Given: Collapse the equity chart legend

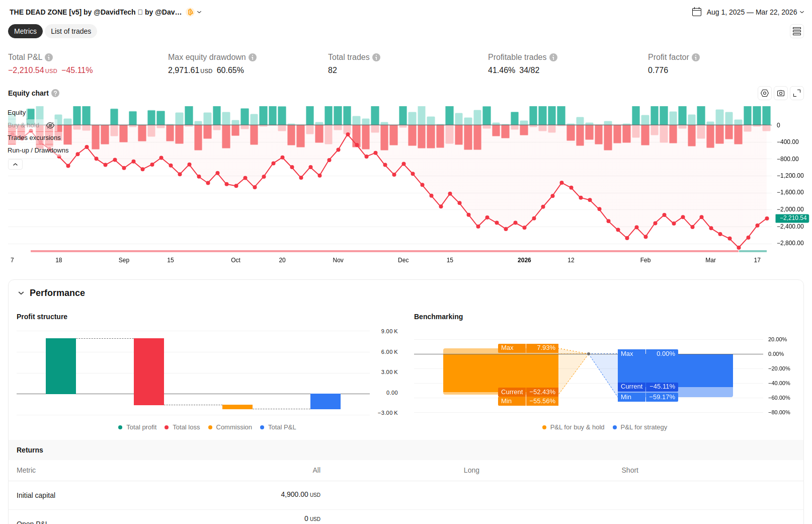Looking at the screenshot, I should coord(15,165).
